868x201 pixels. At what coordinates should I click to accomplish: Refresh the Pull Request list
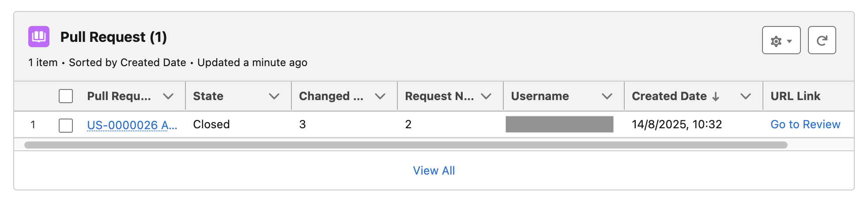[822, 41]
